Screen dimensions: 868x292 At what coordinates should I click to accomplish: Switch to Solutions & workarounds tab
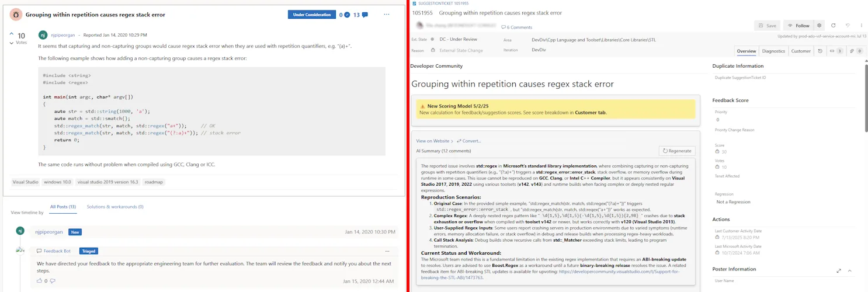[x=115, y=207]
